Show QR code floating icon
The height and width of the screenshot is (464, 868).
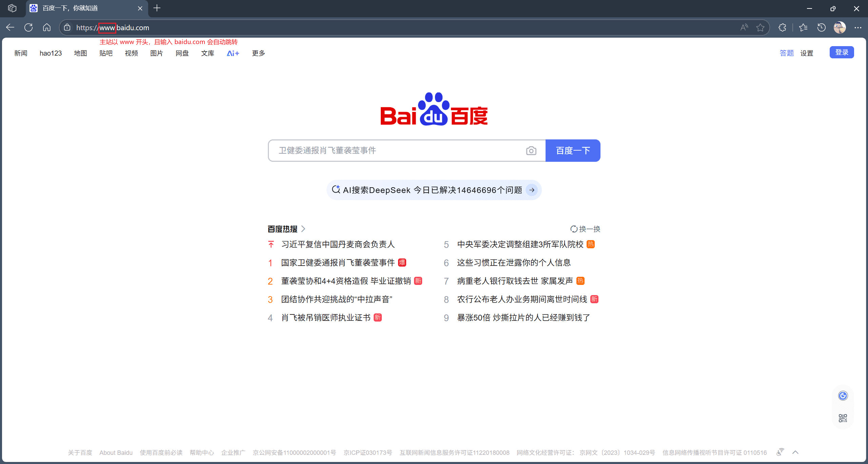click(843, 418)
